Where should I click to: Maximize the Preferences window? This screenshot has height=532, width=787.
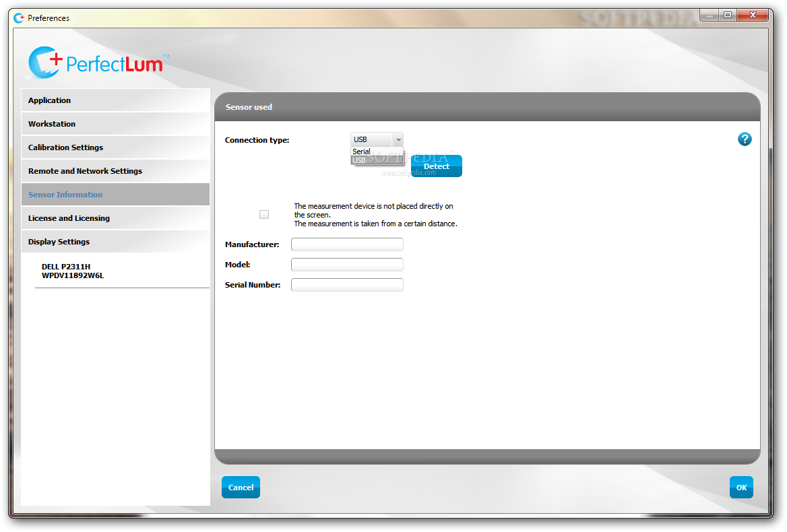click(727, 15)
